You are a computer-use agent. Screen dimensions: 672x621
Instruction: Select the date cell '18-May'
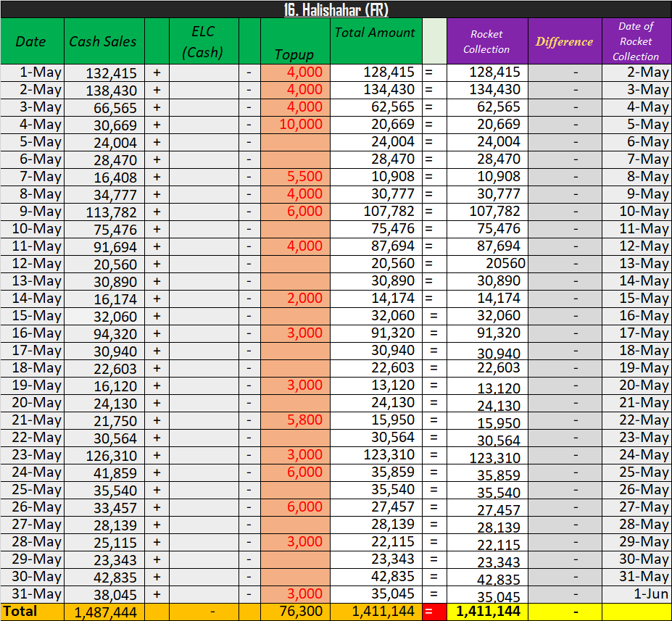coord(32,368)
